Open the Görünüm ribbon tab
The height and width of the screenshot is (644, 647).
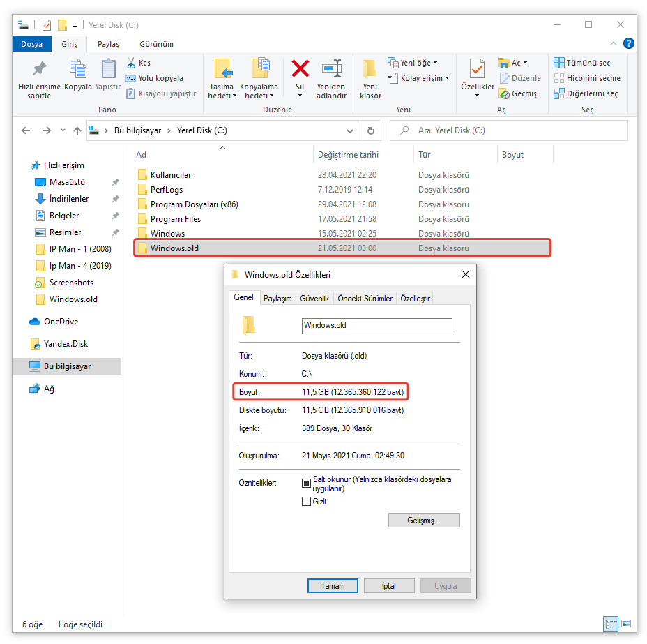click(156, 44)
